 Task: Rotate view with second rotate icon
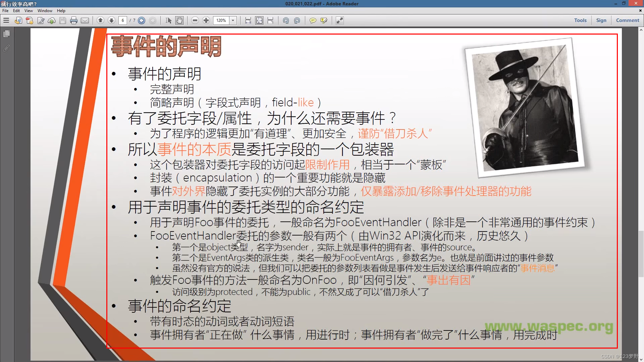pos(297,20)
